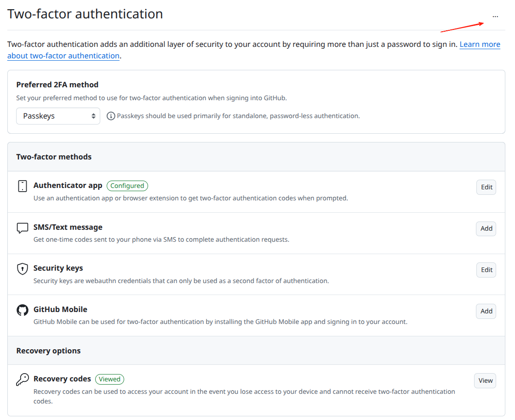Click the SMS/Text message title text
Screen dimensions: 515x420
pyautogui.click(x=68, y=227)
